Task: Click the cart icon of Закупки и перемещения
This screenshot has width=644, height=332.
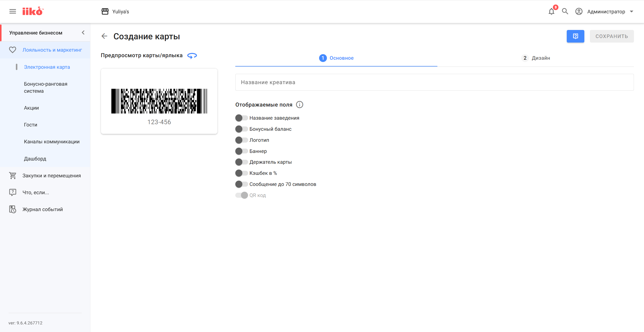Action: pos(13,176)
